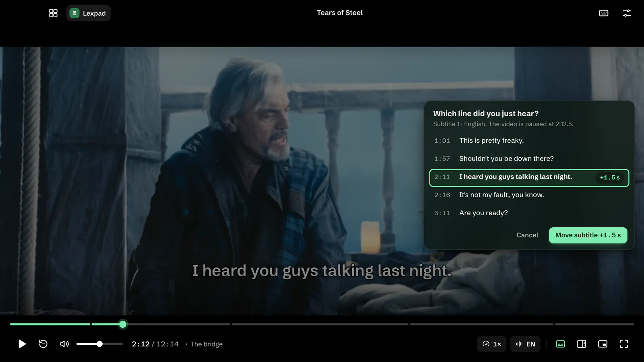Click the on-video subtitle text
This screenshot has width=644, height=362.
[x=322, y=271]
